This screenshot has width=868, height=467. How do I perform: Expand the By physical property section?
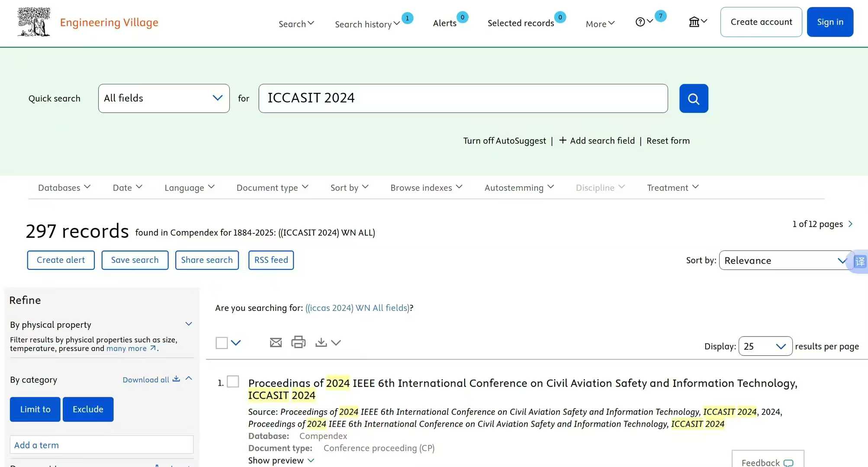(189, 324)
